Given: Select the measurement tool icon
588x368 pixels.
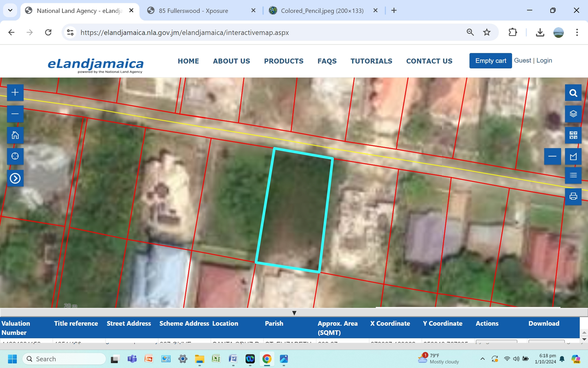Looking at the screenshot, I should (x=573, y=156).
